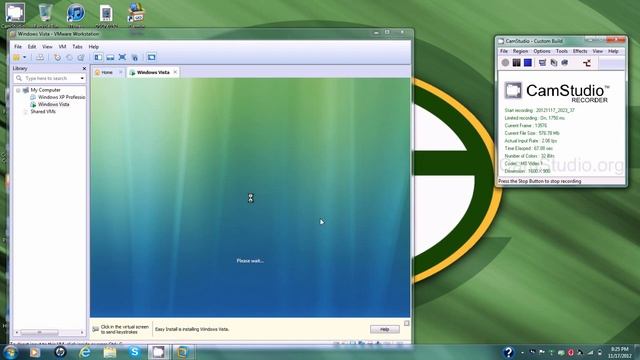Collapse the My Computer tree node
Viewport: 640px width, 360px height.
(x=18, y=90)
